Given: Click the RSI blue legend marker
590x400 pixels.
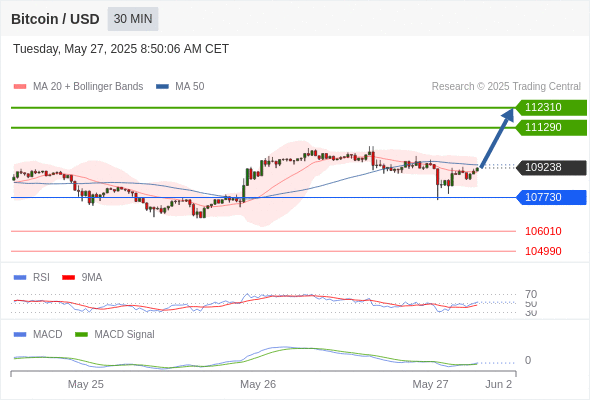Looking at the screenshot, I should pyautogui.click(x=20, y=278).
